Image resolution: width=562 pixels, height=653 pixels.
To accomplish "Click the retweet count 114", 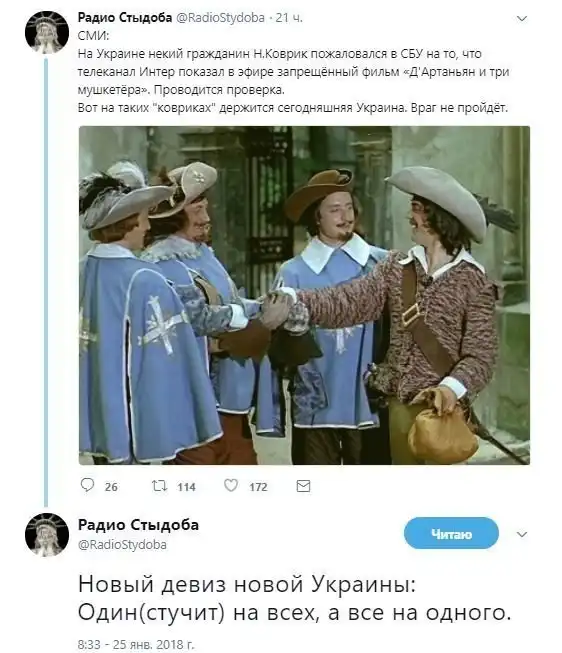I will pyautogui.click(x=186, y=487).
